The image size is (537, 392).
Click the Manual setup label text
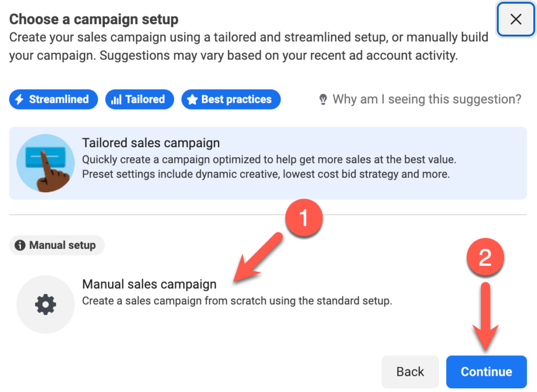(62, 245)
